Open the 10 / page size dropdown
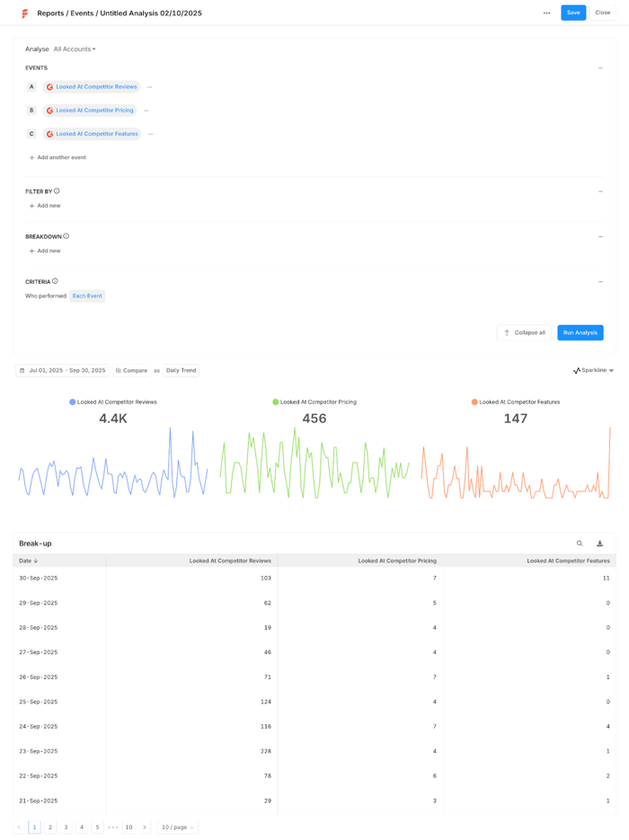 pos(178,827)
